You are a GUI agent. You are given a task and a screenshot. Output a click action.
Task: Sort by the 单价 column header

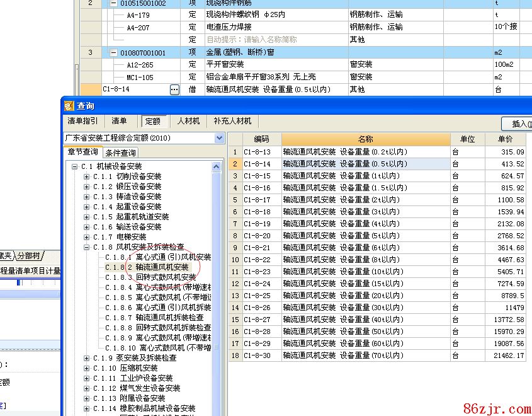505,139
